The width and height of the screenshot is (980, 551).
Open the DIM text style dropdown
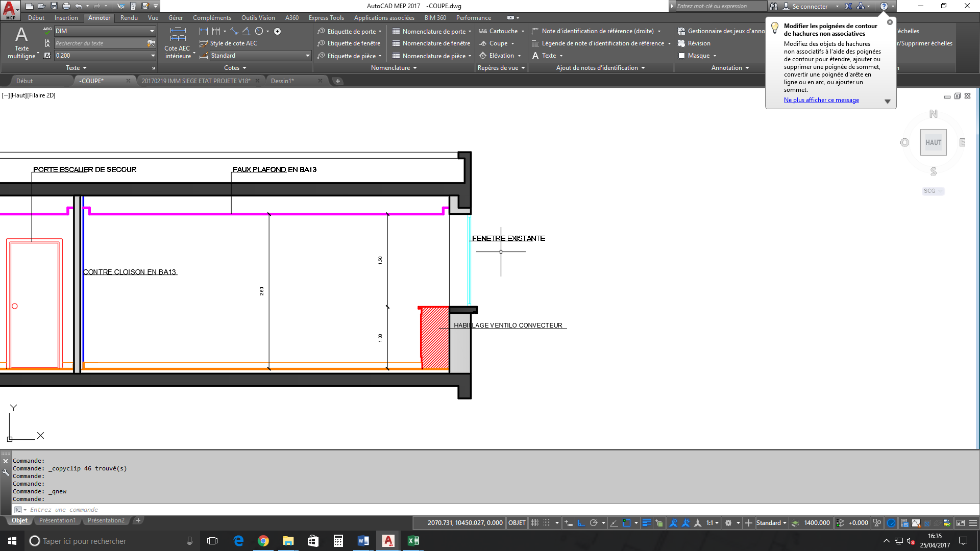click(152, 31)
